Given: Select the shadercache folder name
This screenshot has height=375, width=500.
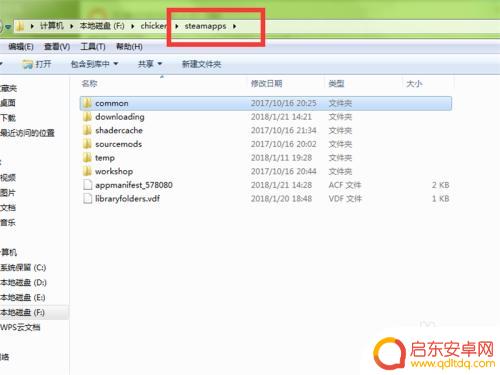Looking at the screenshot, I should pos(119,130).
